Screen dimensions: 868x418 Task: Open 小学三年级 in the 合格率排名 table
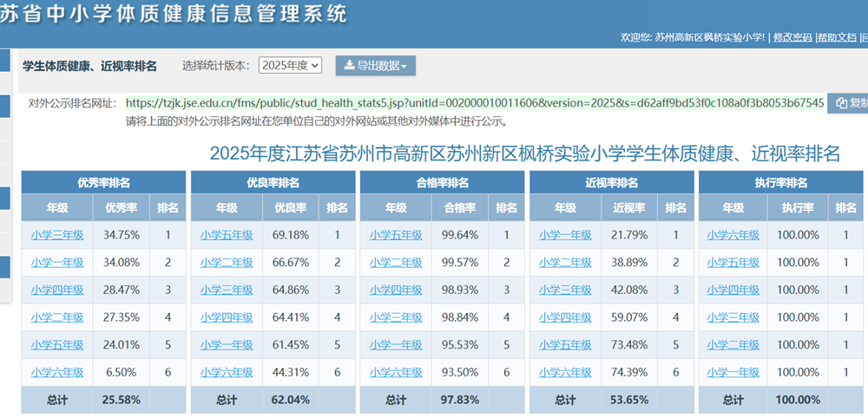click(396, 317)
